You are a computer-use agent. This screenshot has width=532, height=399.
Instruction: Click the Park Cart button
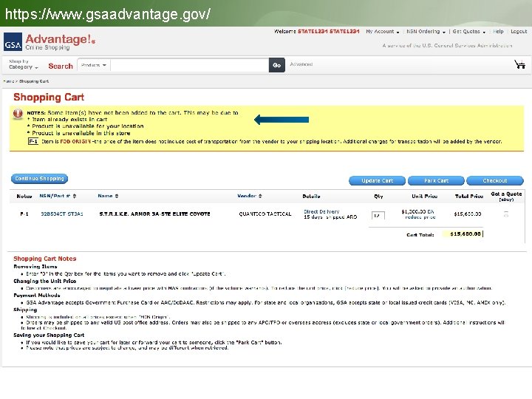point(436,180)
